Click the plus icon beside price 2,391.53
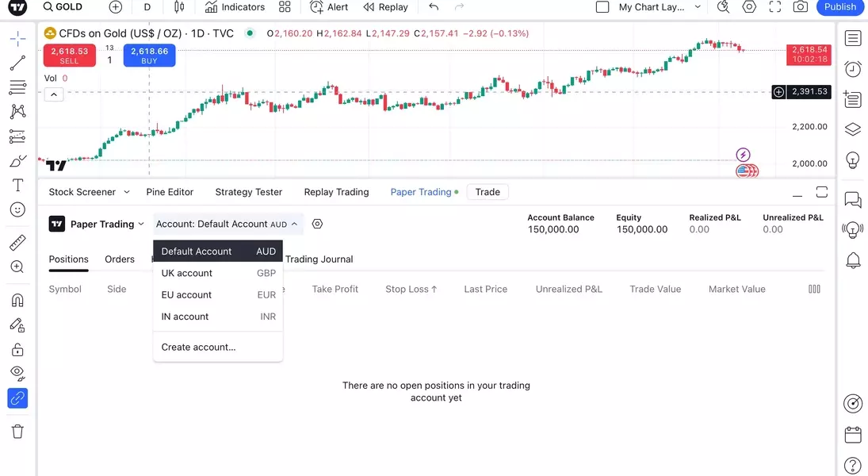Viewport: 868px width, 476px height. pos(779,92)
